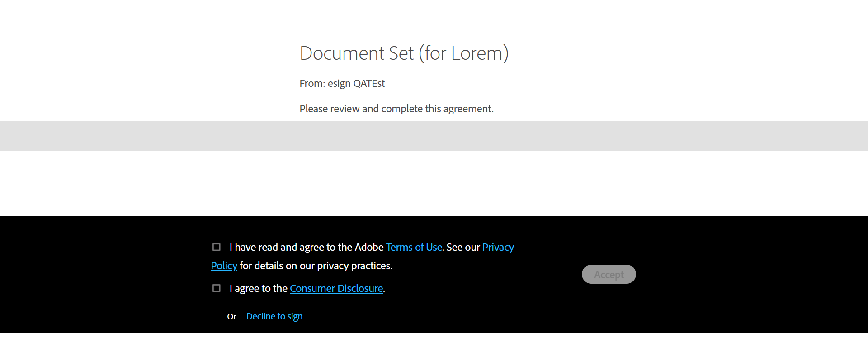Click the sender name 'esign QATEst'
This screenshot has width=868, height=362.
point(356,84)
